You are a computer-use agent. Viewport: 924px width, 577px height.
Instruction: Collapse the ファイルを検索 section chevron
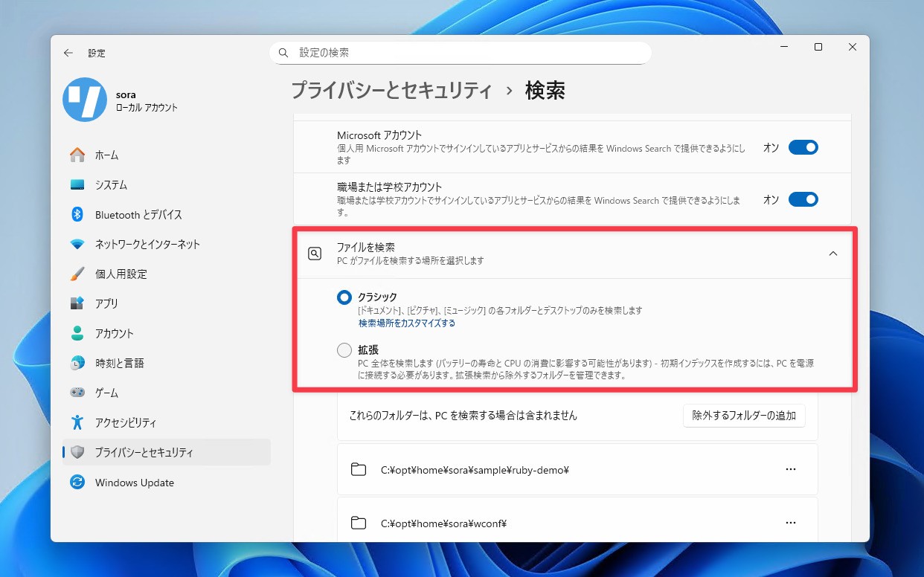point(832,254)
